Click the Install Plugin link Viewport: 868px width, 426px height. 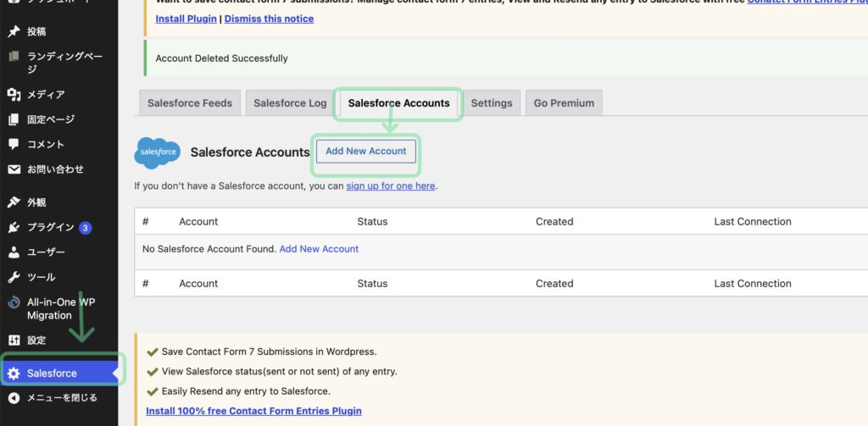pyautogui.click(x=186, y=19)
